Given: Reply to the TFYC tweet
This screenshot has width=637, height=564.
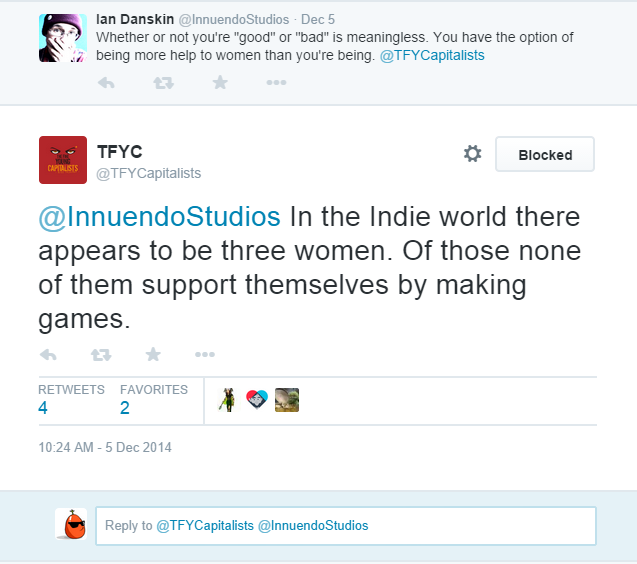Looking at the screenshot, I should click(x=48, y=355).
